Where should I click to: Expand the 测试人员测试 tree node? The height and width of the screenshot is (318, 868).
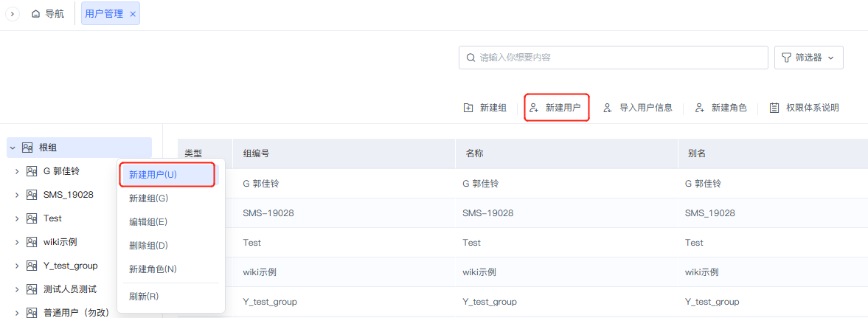pyautogui.click(x=17, y=289)
